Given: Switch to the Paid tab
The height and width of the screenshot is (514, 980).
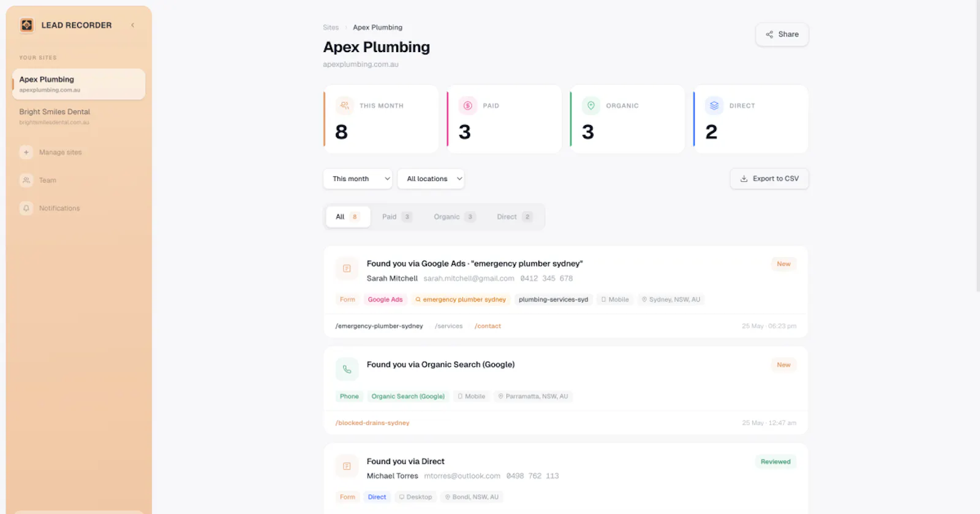Looking at the screenshot, I should [x=397, y=217].
